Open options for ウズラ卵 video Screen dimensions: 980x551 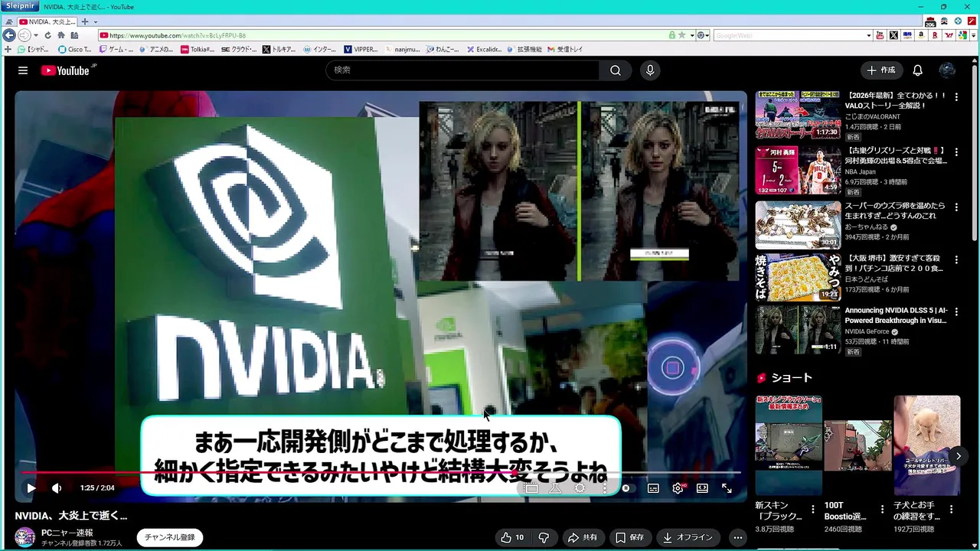(956, 207)
